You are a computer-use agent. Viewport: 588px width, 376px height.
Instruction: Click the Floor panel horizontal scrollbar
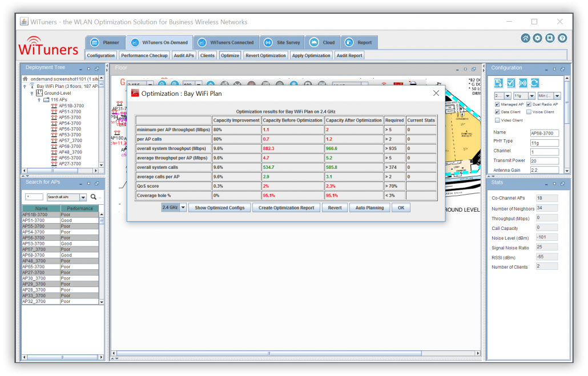(269, 353)
